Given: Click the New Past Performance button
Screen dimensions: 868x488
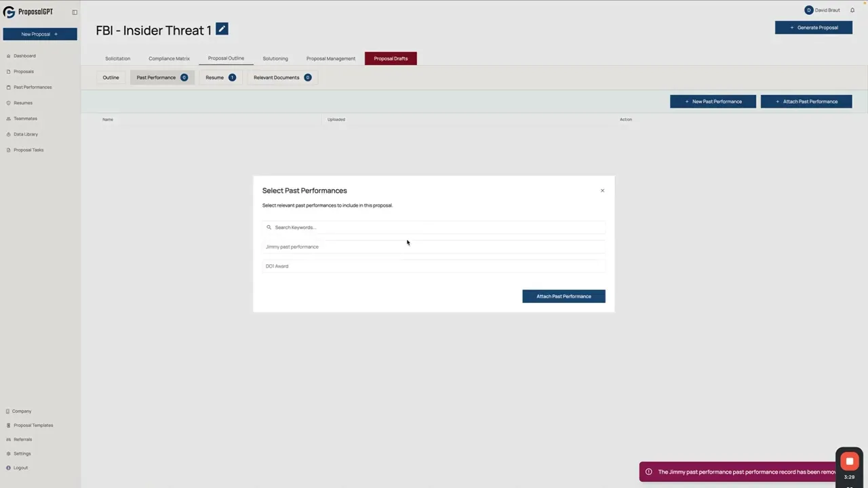Looking at the screenshot, I should [713, 102].
